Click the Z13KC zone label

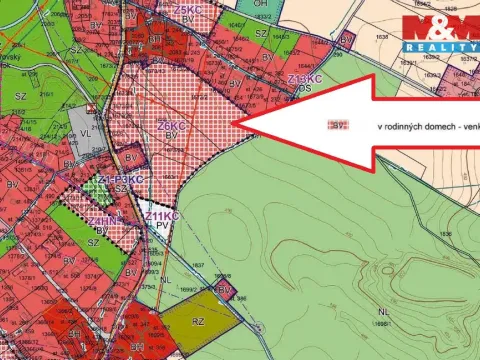(305, 79)
